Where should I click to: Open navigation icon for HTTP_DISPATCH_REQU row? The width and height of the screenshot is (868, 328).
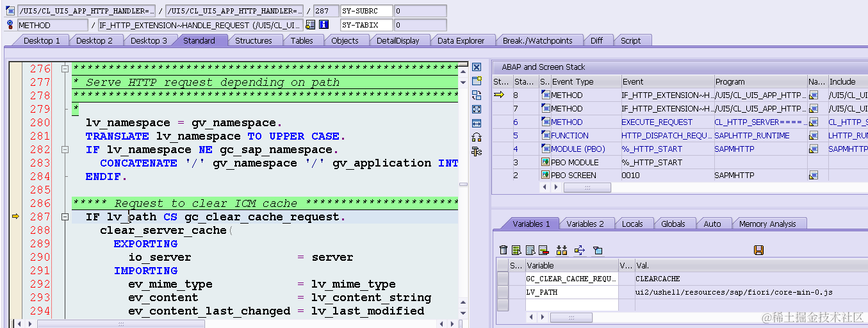[x=813, y=136]
